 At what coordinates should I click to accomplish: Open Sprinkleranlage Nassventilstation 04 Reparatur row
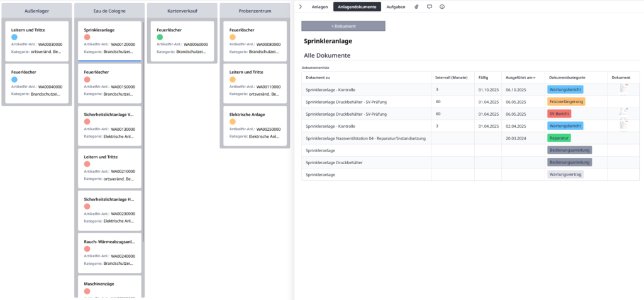[x=365, y=138]
